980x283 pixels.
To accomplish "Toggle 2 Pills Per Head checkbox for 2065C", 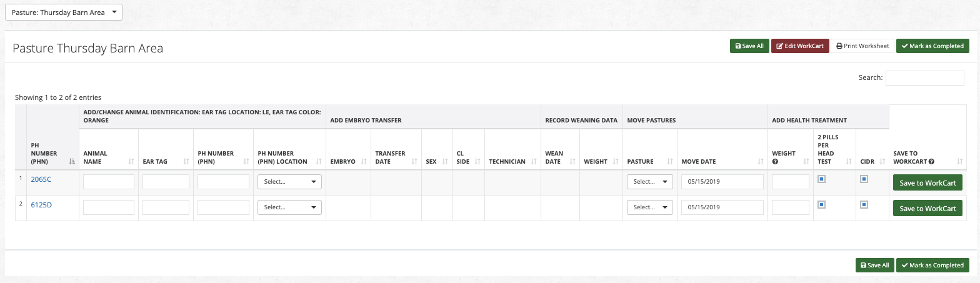I will pos(821,179).
